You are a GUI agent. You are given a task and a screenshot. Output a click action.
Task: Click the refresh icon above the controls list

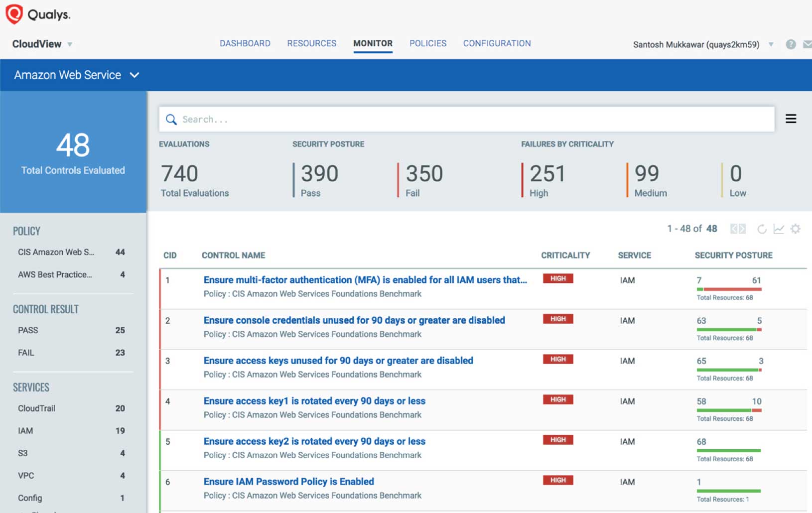click(762, 229)
